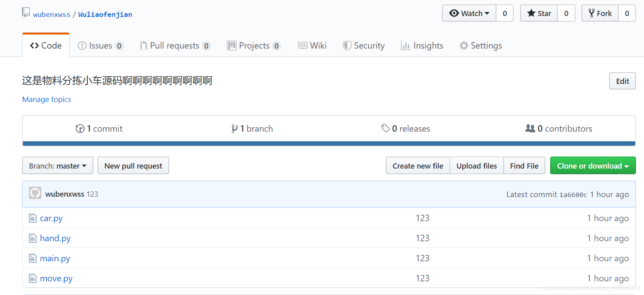Screen dimensions: 644x295
Task: Star this repository
Action: (x=539, y=13)
